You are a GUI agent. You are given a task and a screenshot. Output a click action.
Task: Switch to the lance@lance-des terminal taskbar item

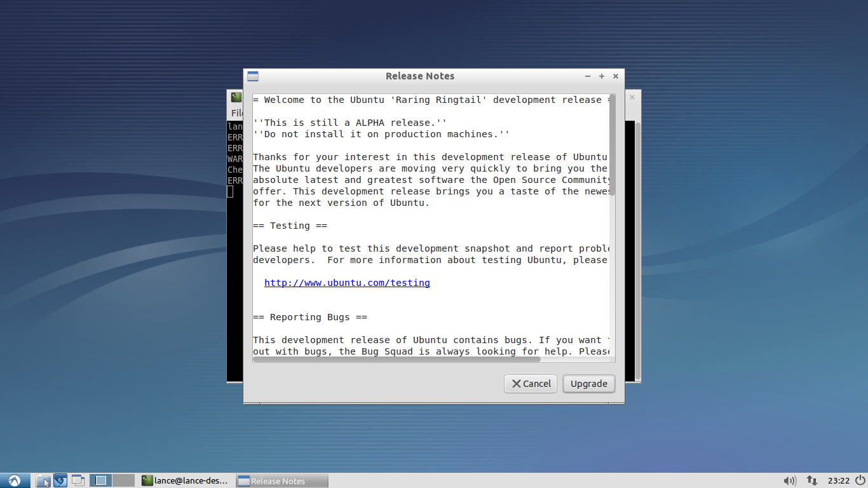(185, 481)
